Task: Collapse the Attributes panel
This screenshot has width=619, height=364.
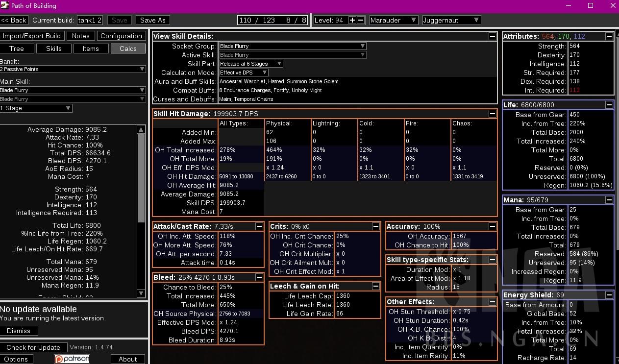Action: (609, 36)
